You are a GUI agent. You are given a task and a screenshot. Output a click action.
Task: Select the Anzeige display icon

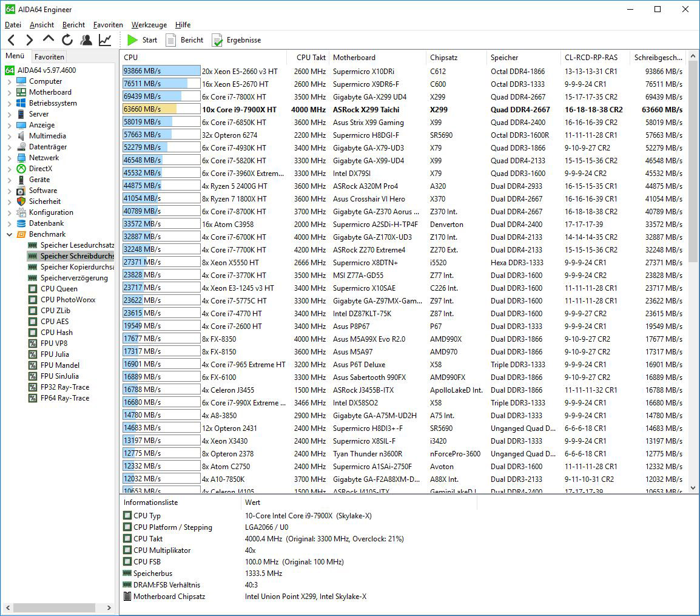(x=21, y=125)
